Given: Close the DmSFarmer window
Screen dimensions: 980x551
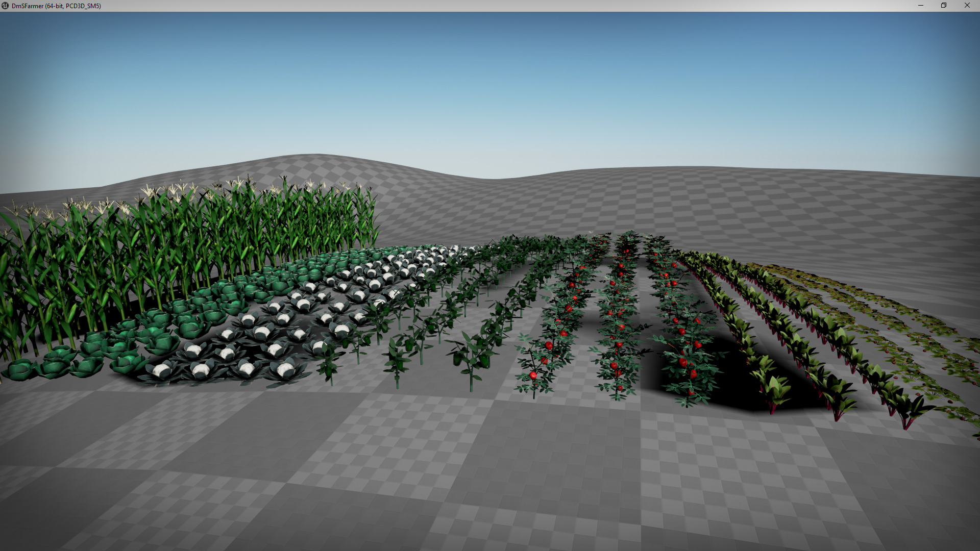Looking at the screenshot, I should (967, 6).
